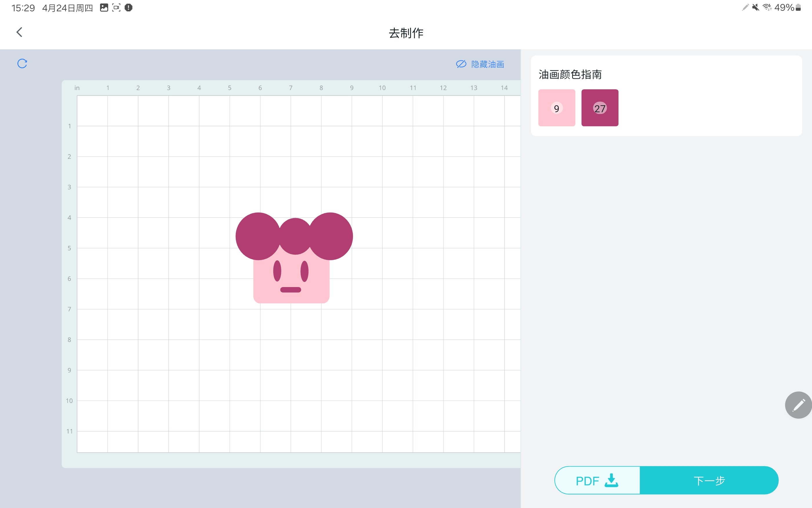The width and height of the screenshot is (812, 508).
Task: Tap the back arrow icon
Action: 19,32
